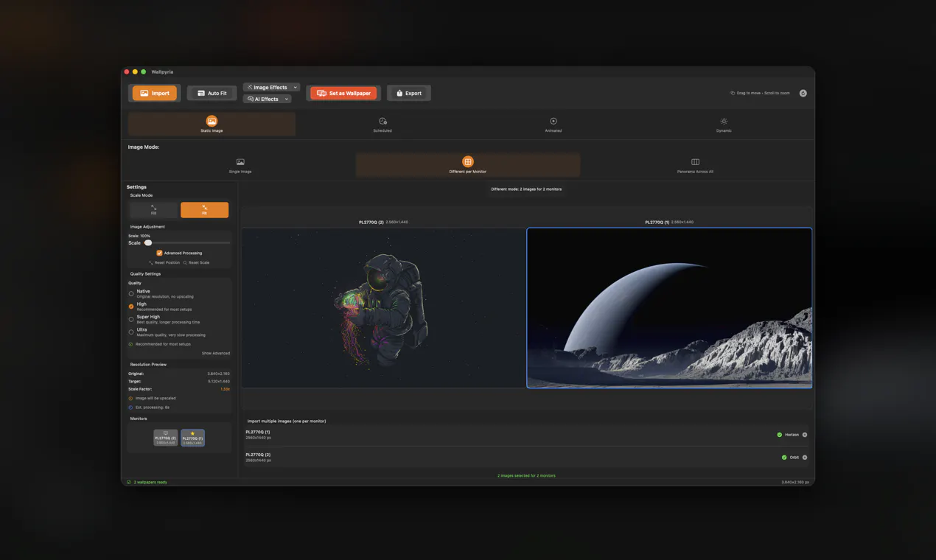Image resolution: width=936 pixels, height=560 pixels.
Task: Click the planet horizon wallpaper preview
Action: click(x=669, y=308)
